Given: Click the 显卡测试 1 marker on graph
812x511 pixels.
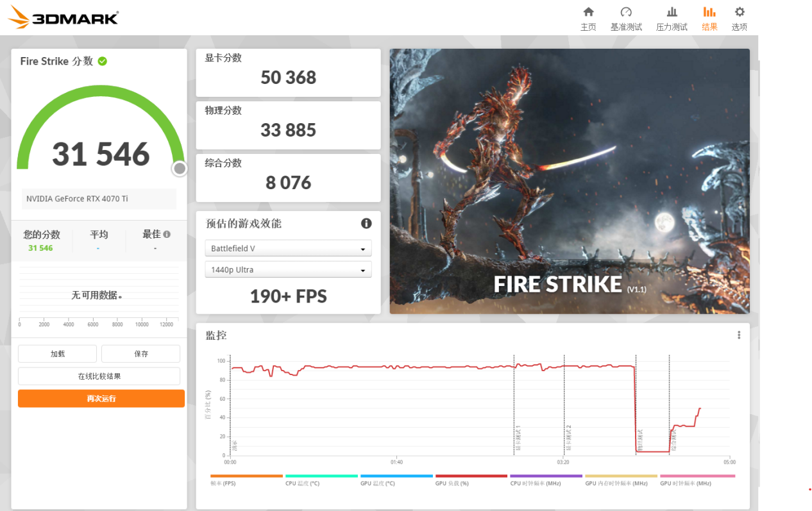Looking at the screenshot, I should click(x=518, y=437).
